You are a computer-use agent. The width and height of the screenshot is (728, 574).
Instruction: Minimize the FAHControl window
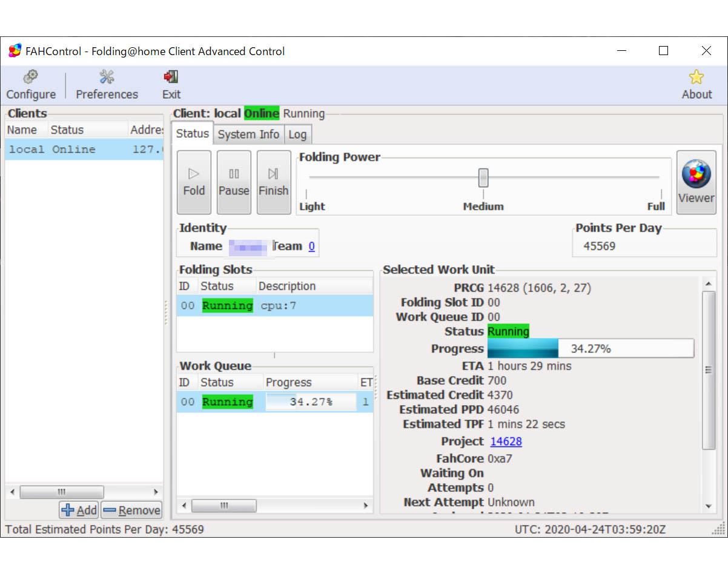[x=621, y=51]
